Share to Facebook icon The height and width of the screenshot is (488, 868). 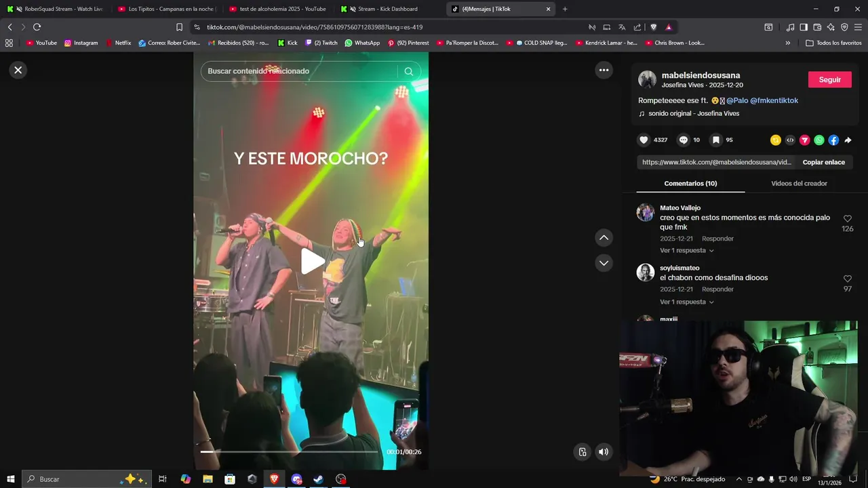(833, 140)
